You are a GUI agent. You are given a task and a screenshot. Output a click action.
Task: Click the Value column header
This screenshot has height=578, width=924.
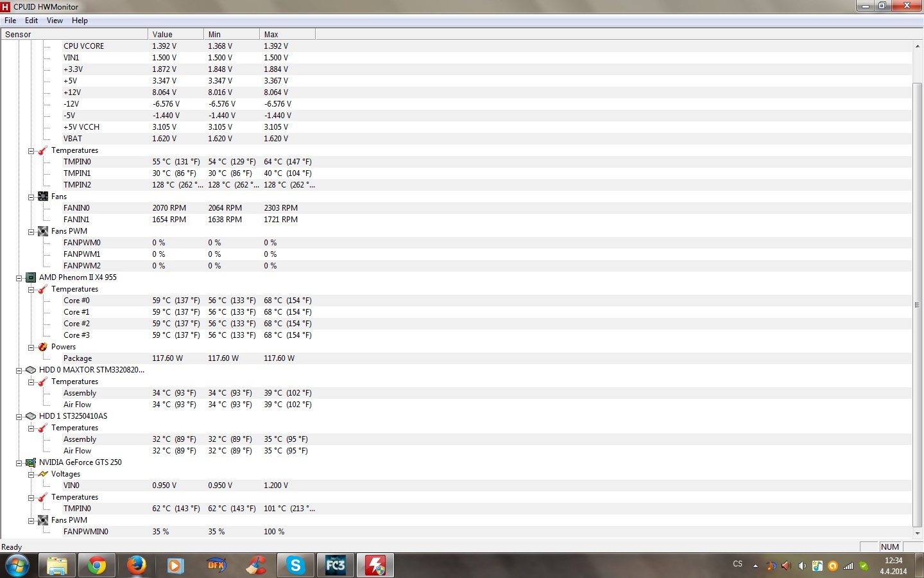[176, 35]
